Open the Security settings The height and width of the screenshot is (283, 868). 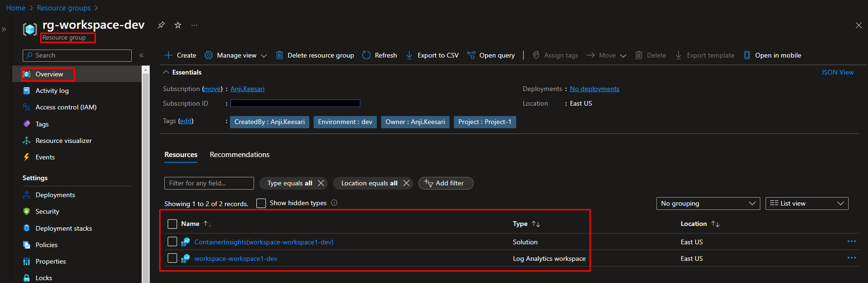click(47, 211)
